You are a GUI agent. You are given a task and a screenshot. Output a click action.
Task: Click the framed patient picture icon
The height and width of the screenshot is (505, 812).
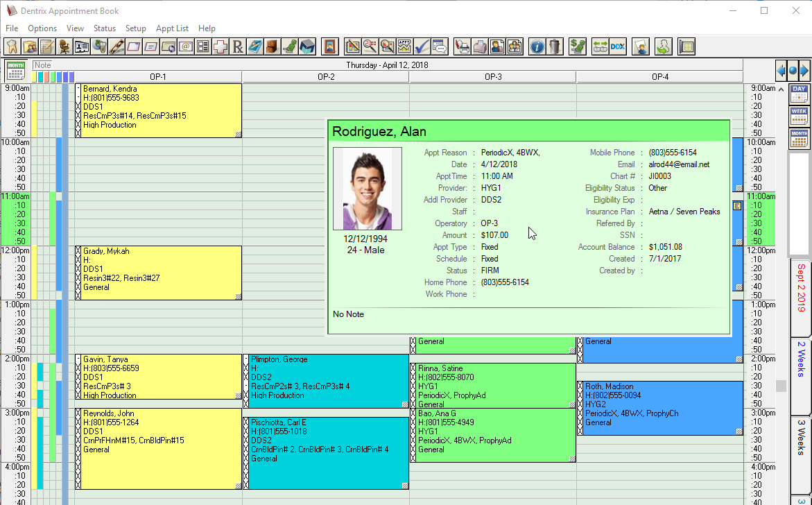pos(329,46)
